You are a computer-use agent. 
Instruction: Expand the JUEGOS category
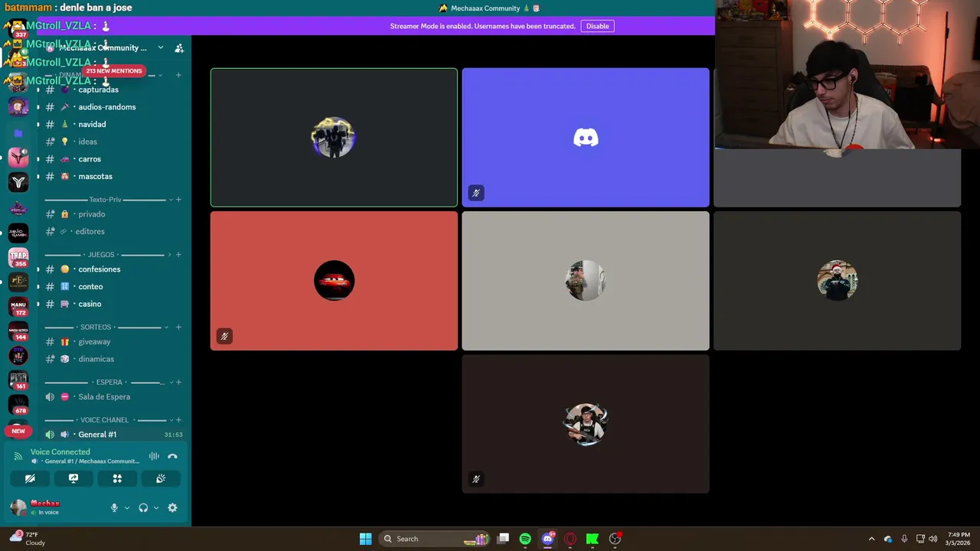coord(106,255)
